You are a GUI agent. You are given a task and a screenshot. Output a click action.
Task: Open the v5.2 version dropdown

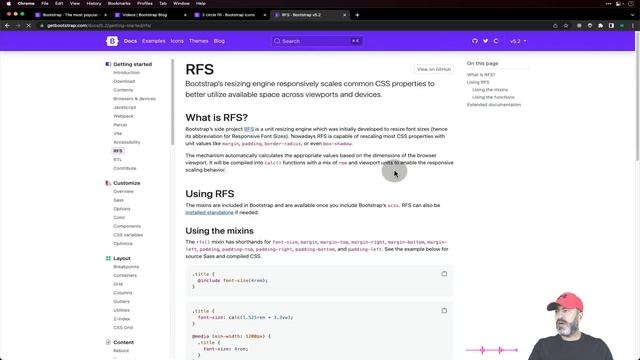(518, 41)
